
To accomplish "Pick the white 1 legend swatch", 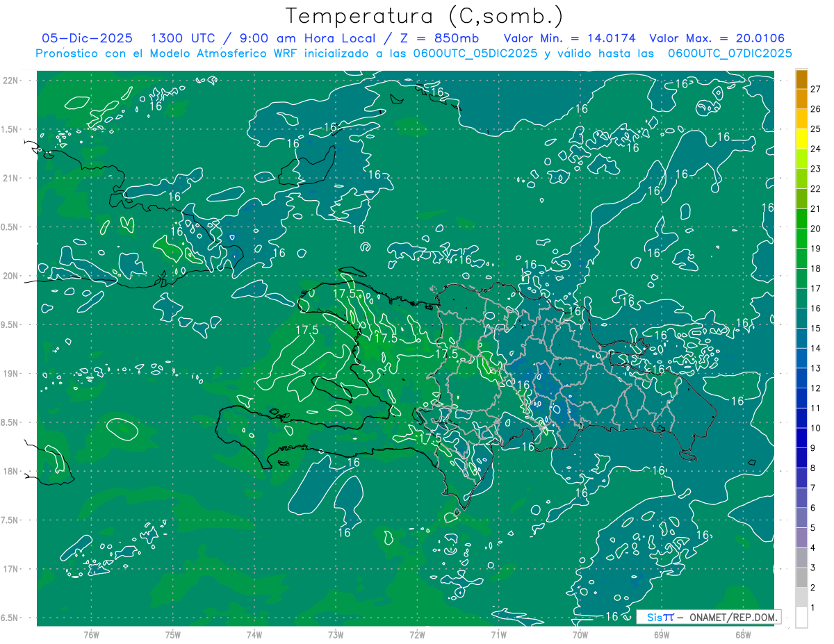I will pyautogui.click(x=801, y=618).
